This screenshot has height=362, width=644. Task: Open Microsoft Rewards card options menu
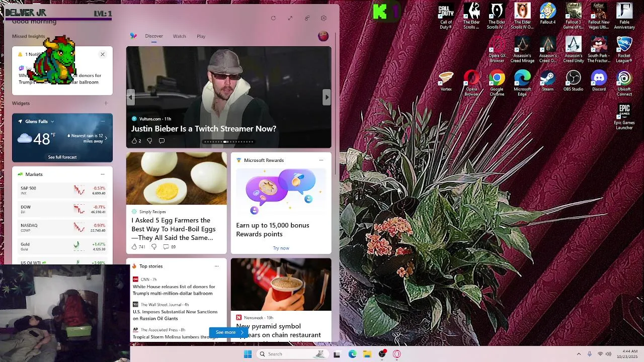tap(321, 160)
